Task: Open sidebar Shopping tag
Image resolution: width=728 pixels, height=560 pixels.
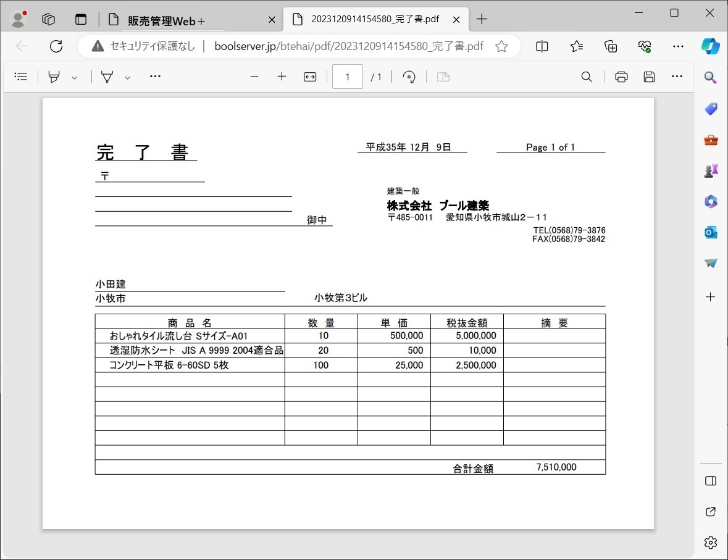Action: 710,109
